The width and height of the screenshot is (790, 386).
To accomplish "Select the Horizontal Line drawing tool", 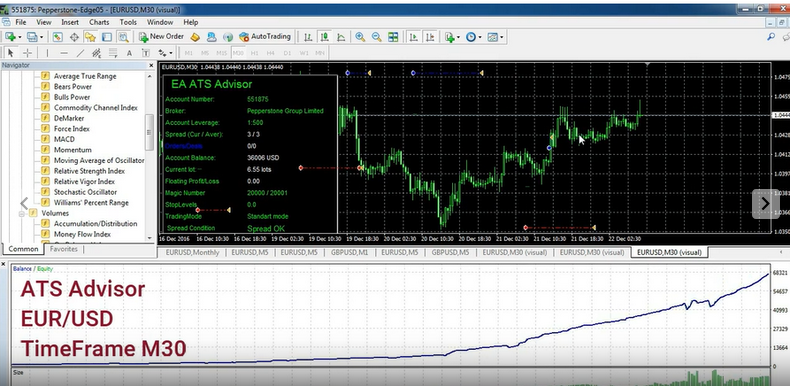I will 64,52.
